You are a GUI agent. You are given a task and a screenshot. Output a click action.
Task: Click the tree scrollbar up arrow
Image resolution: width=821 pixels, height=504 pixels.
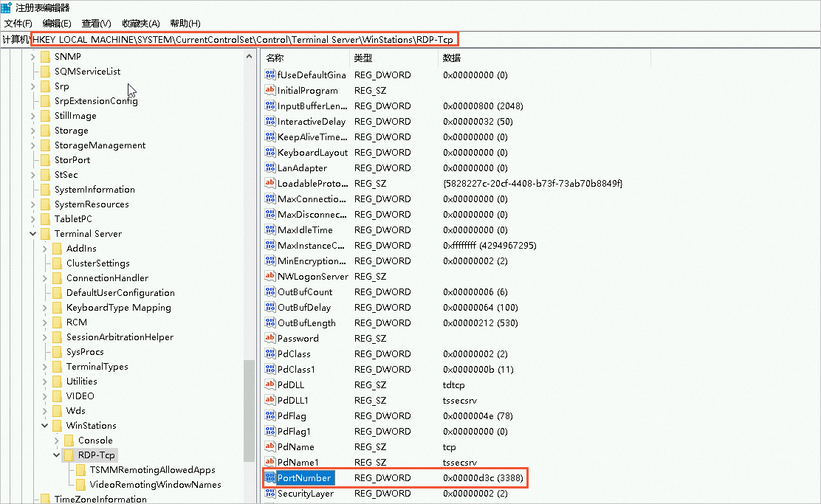coord(250,56)
